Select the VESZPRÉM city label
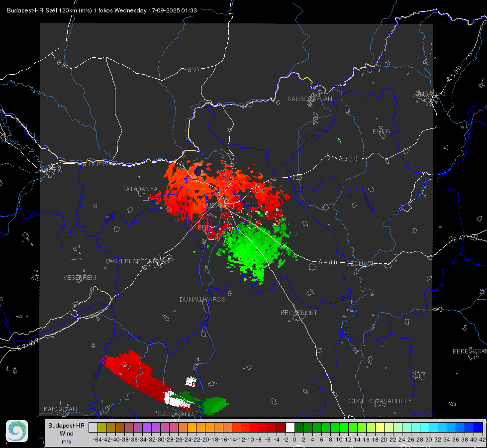 (80, 278)
